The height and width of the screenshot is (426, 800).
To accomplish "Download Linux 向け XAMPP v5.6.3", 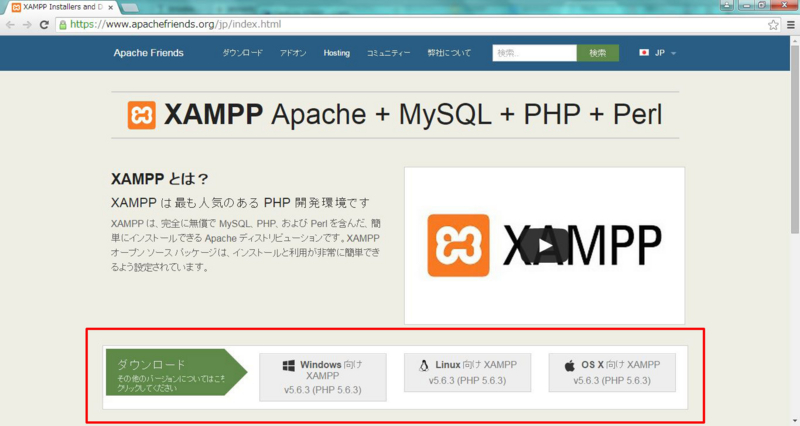I will [467, 372].
